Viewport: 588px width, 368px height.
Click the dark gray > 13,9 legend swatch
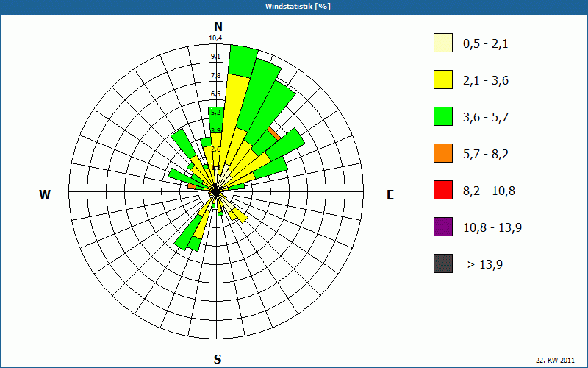click(x=443, y=263)
